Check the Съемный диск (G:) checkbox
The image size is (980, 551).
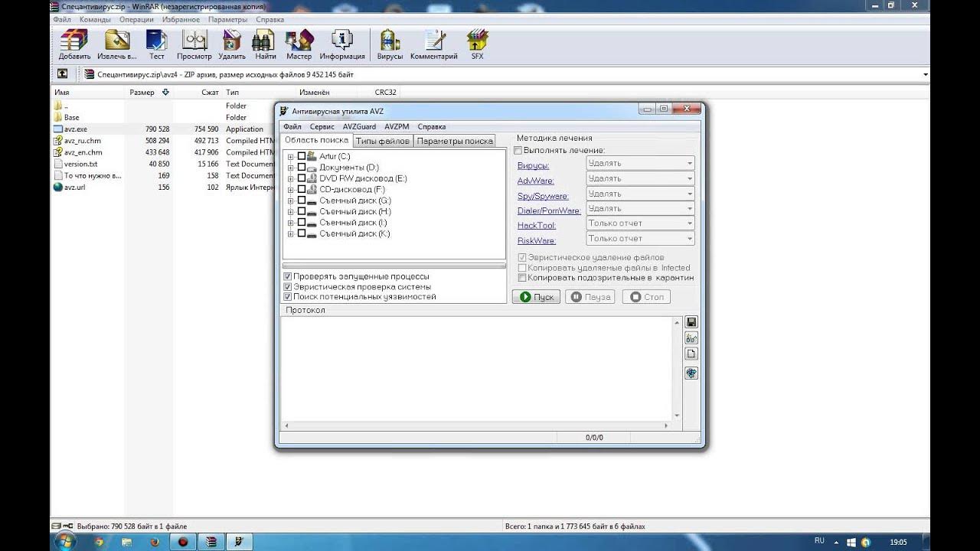[301, 201]
